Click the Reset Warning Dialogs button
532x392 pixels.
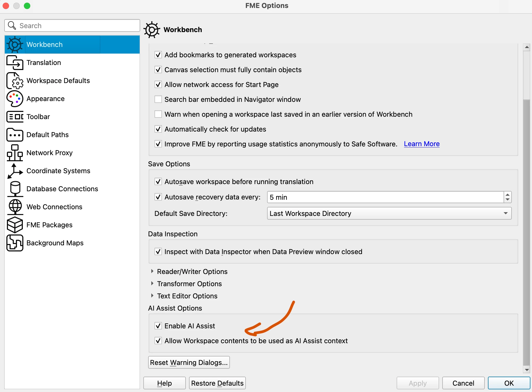189,363
